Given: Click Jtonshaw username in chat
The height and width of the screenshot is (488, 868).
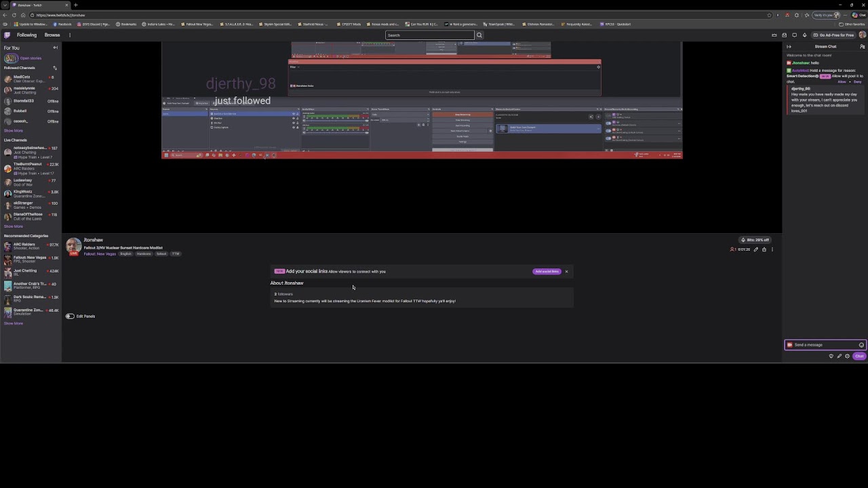Looking at the screenshot, I should coord(801,63).
